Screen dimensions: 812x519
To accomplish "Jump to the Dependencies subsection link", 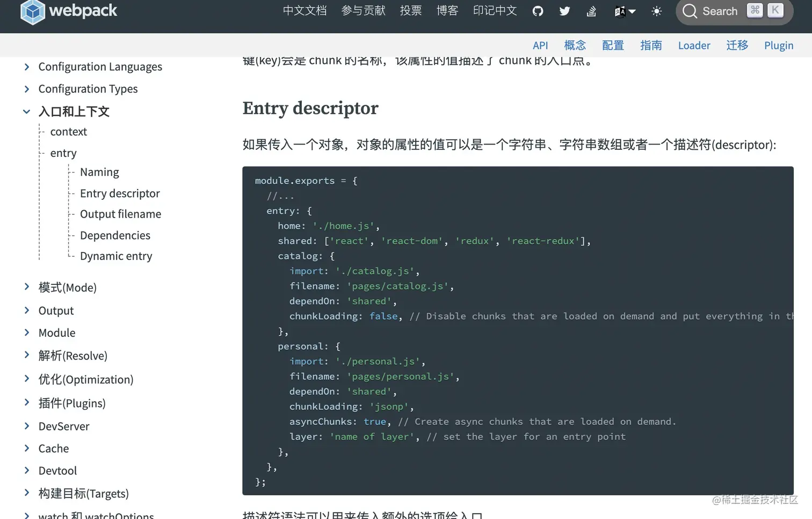I will click(x=115, y=235).
